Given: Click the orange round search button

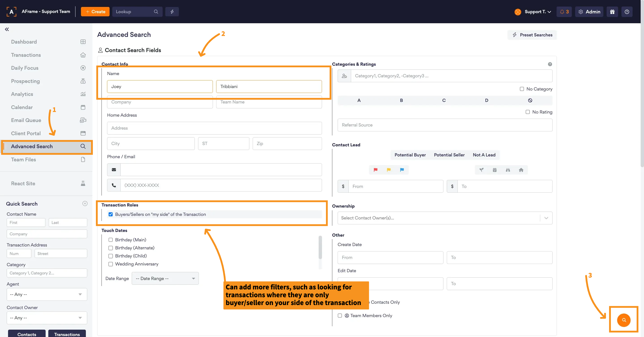Looking at the screenshot, I should tap(624, 320).
